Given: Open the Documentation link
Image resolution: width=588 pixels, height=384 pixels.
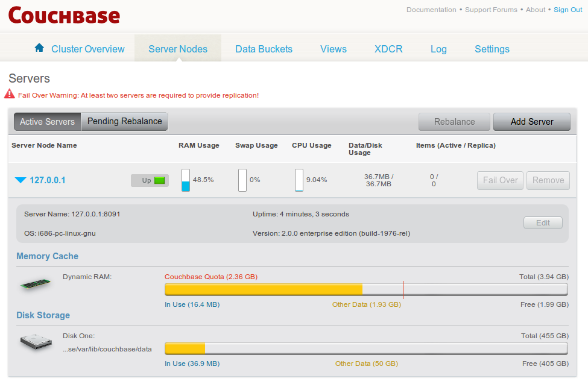Looking at the screenshot, I should point(431,10).
